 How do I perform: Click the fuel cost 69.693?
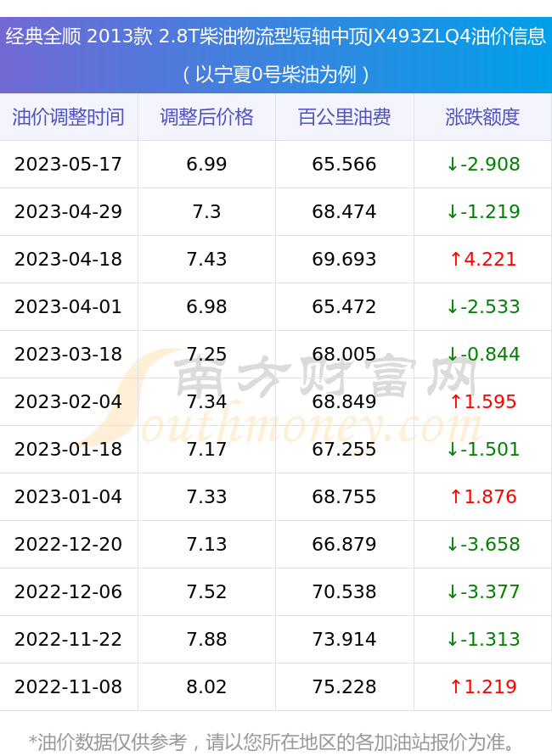coord(344,259)
